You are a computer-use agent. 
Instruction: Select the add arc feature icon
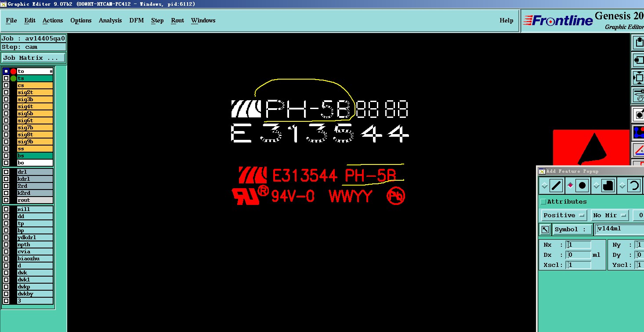click(x=634, y=186)
